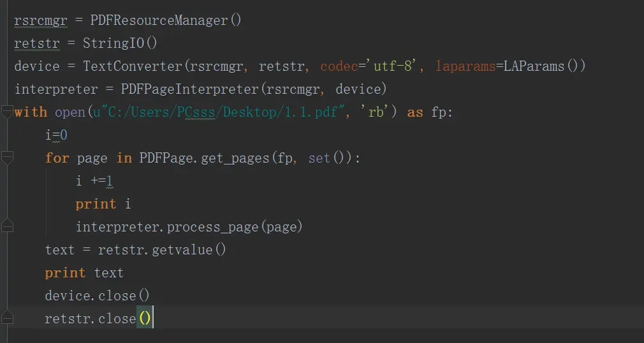Click the TextConverter constructor name
The width and height of the screenshot is (644, 343).
click(x=133, y=66)
